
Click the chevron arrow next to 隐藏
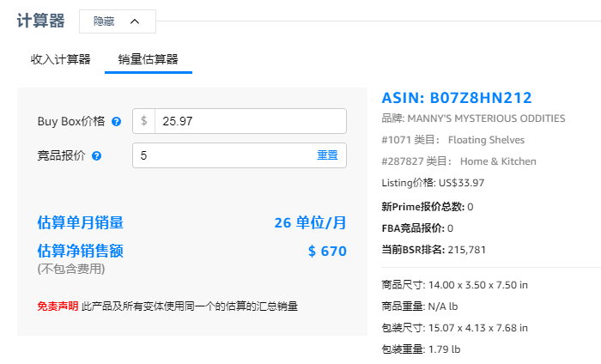[135, 21]
